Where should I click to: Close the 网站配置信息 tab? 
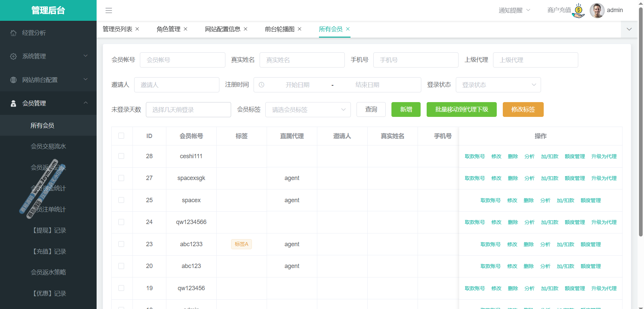pos(246,29)
